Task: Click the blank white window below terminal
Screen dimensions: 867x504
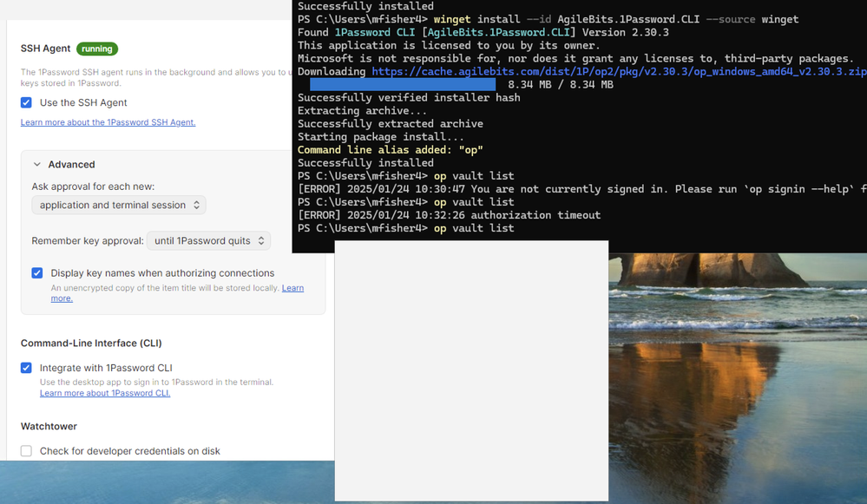Action: [x=471, y=373]
